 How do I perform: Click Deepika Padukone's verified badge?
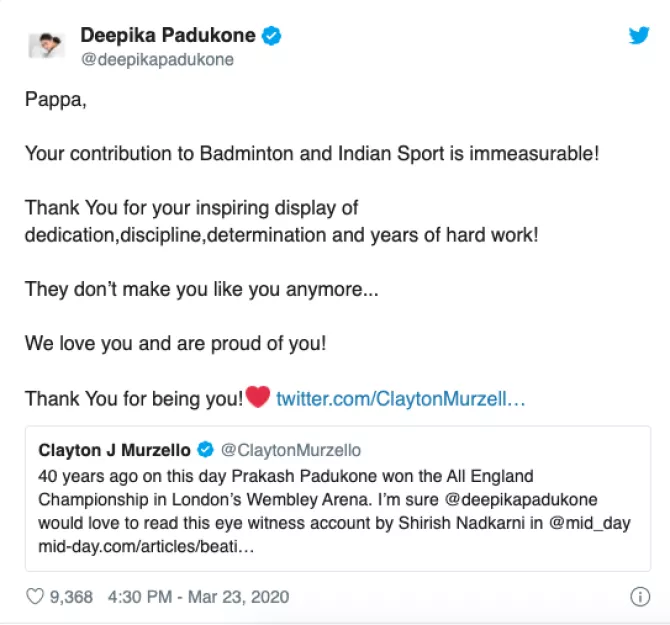[272, 36]
